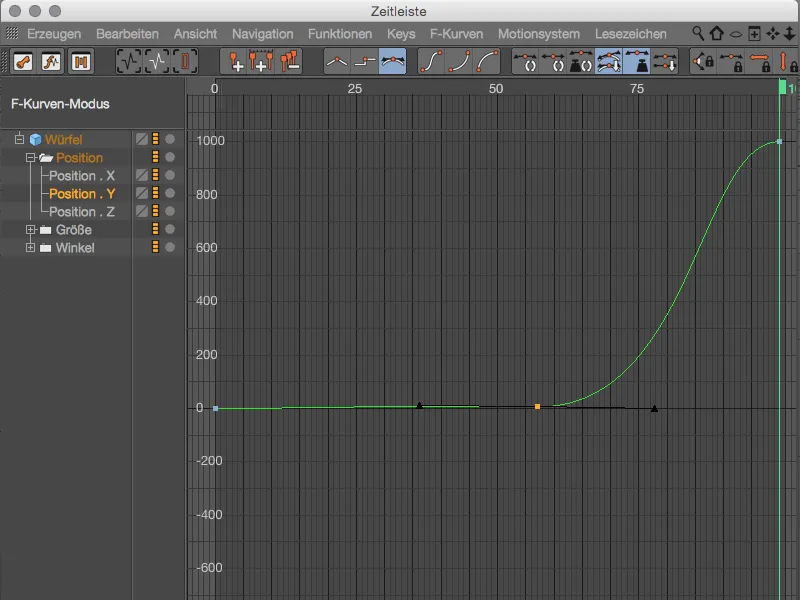
Task: Toggle highlighted tangent weight button
Action: pyautogui.click(x=637, y=62)
